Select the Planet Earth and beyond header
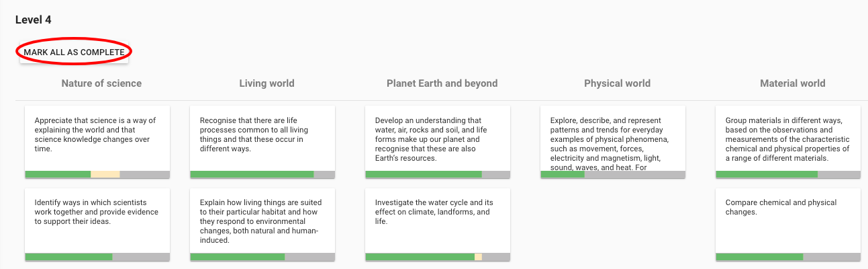Screen dimensions: 868x269 point(442,83)
